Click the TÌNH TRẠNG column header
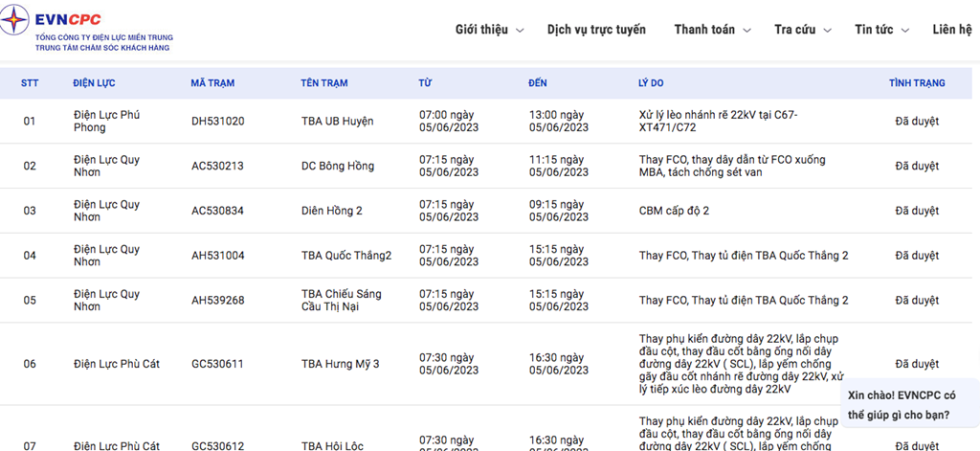The image size is (980, 451). (x=917, y=82)
